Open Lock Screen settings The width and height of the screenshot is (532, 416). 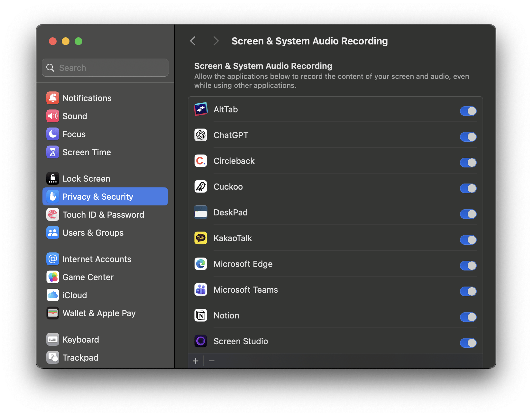105,178
